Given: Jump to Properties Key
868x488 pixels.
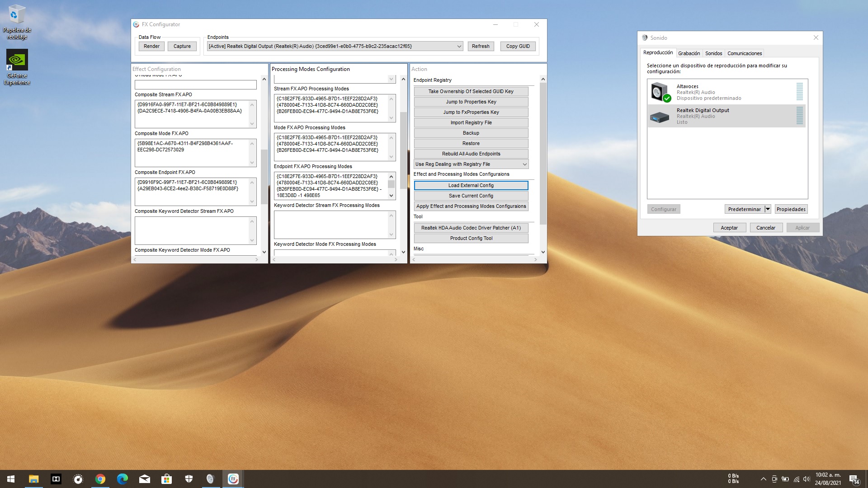Looking at the screenshot, I should [x=471, y=102].
